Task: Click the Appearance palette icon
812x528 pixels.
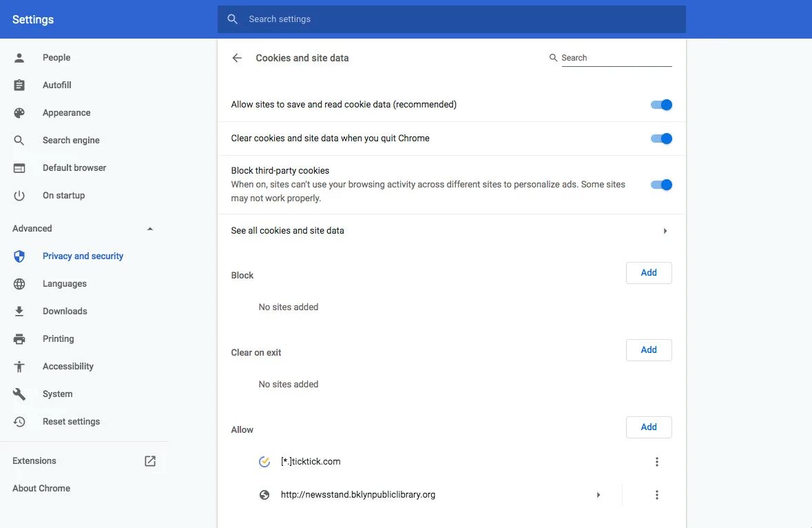Action: (x=19, y=113)
